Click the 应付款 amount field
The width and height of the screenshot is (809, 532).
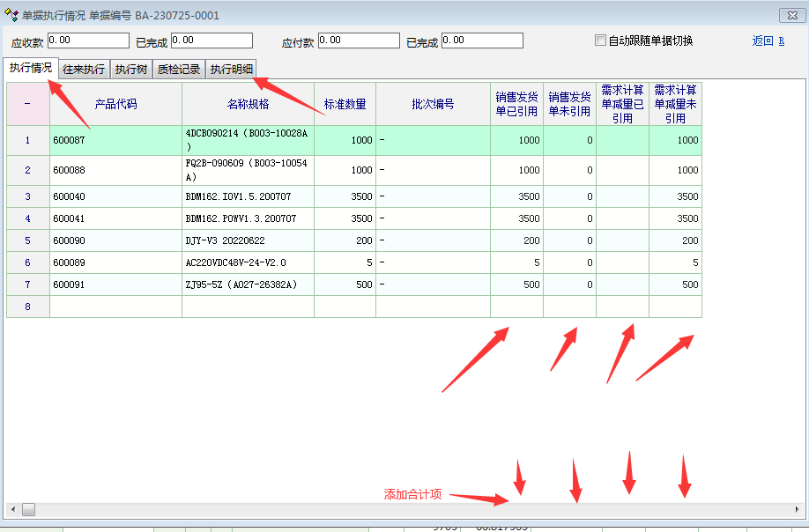click(359, 41)
